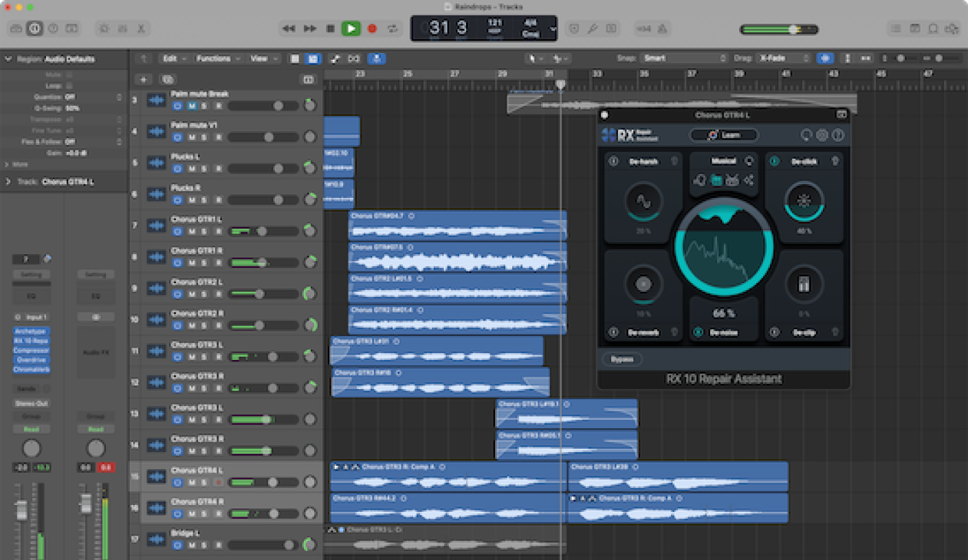Click the green Play button
This screenshot has height=560, width=968.
[x=351, y=29]
